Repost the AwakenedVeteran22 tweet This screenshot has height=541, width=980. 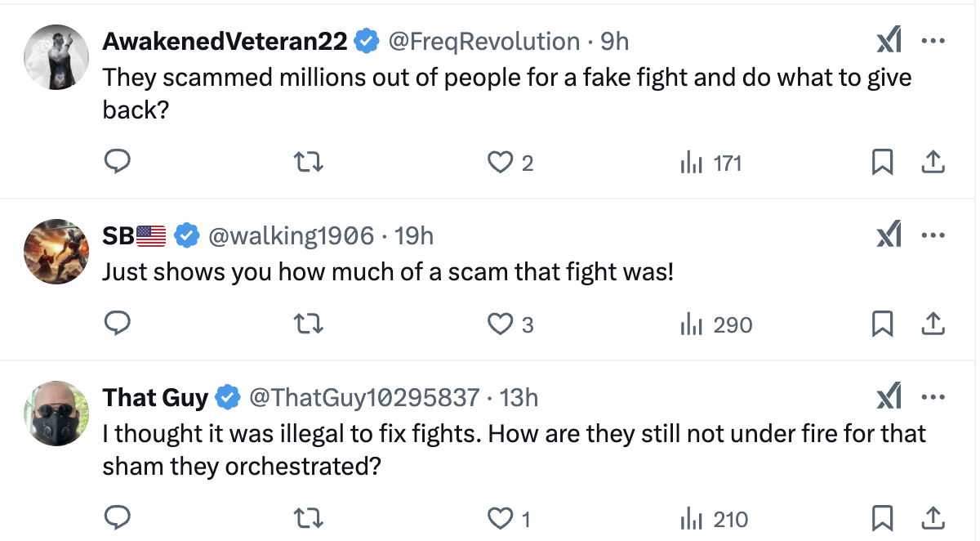(310, 163)
